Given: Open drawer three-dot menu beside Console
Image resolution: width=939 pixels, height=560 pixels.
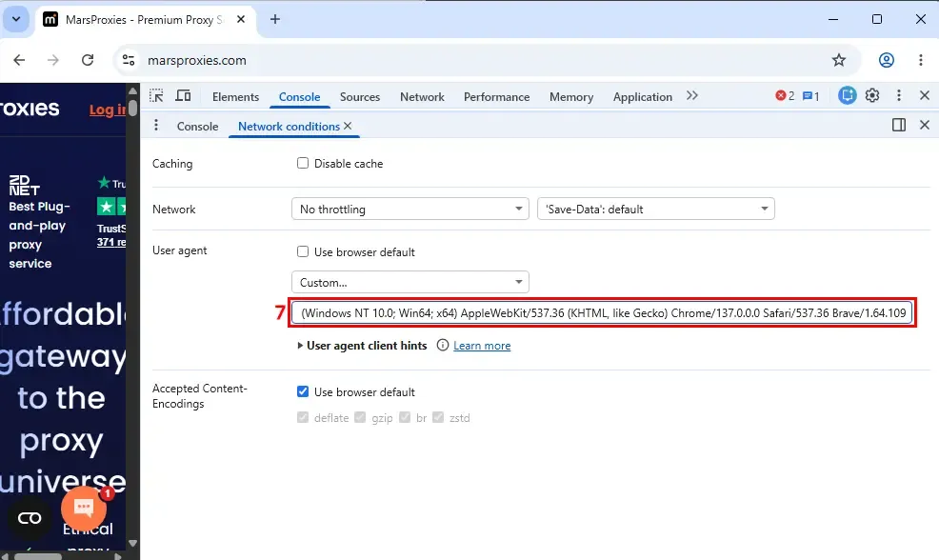Looking at the screenshot, I should click(156, 125).
